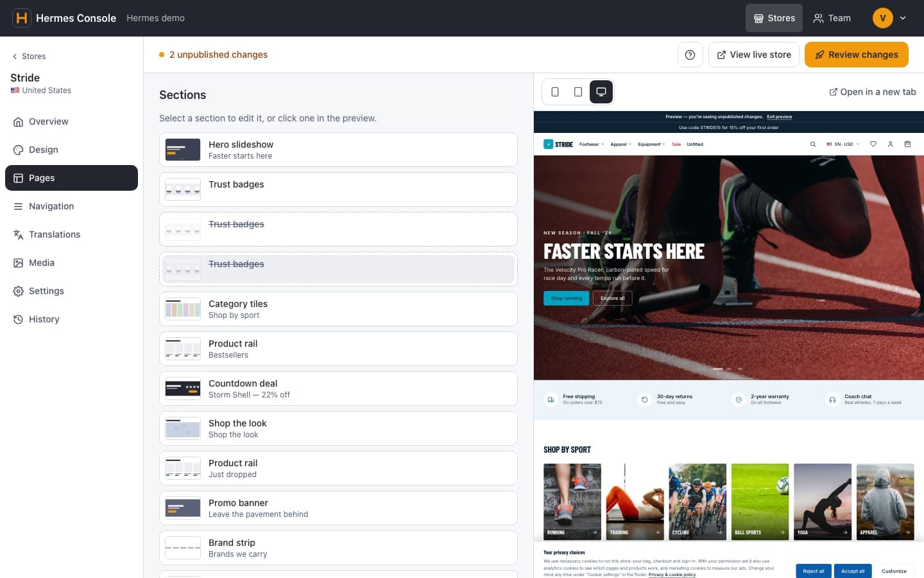Image resolution: width=924 pixels, height=578 pixels.
Task: Click Exit preview link in preview
Action: pyautogui.click(x=780, y=117)
